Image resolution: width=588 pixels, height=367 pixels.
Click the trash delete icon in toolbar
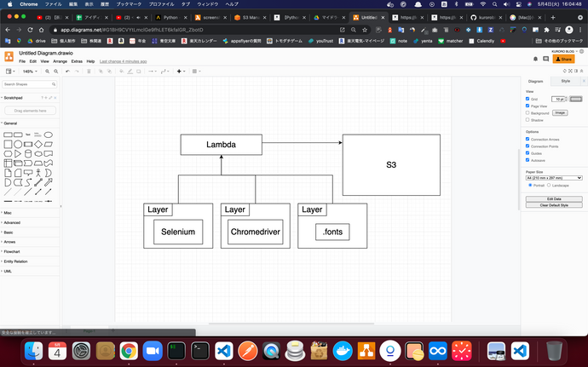(89, 72)
